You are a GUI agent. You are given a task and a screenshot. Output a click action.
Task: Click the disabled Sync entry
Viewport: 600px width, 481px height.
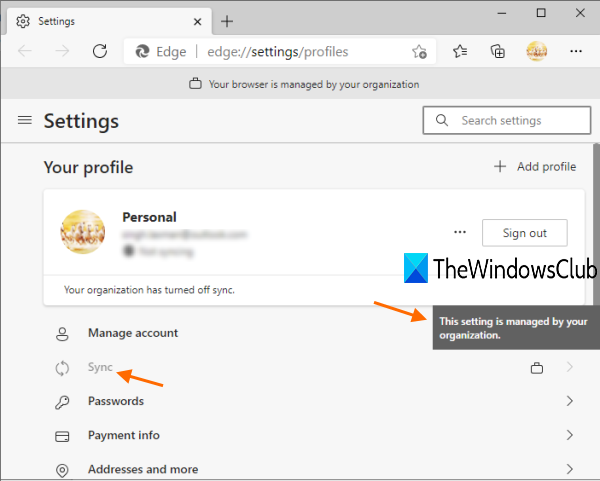coord(100,367)
